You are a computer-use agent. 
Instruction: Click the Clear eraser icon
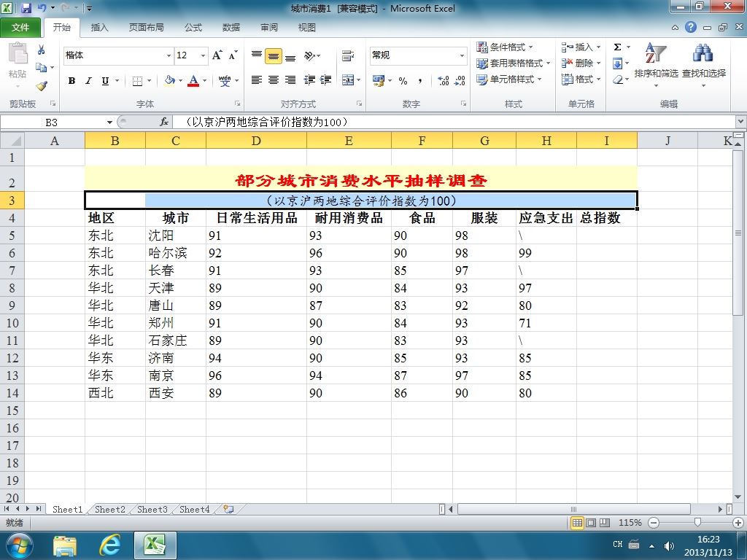[618, 79]
